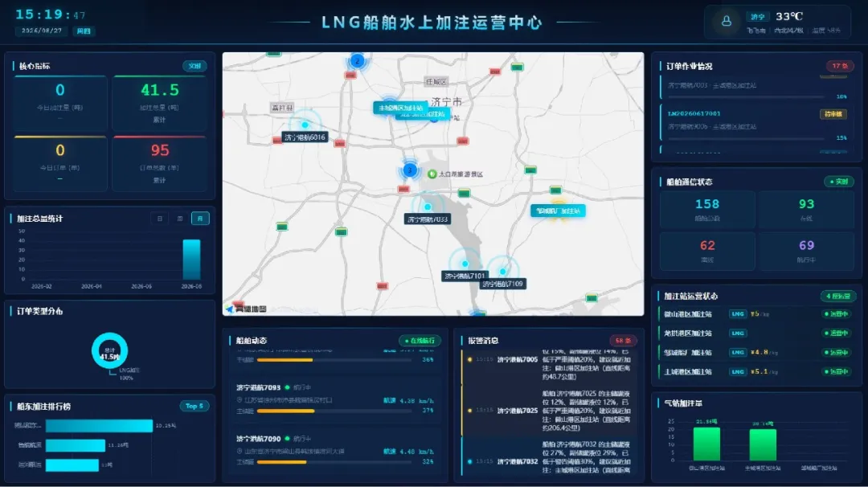Screen dimensions: 868x487
Task: Click the Top 5 badge in 船东加注排行榜
Action: click(x=194, y=406)
